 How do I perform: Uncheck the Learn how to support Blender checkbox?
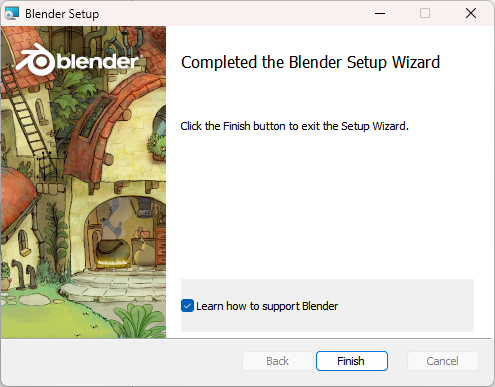pyautogui.click(x=187, y=306)
